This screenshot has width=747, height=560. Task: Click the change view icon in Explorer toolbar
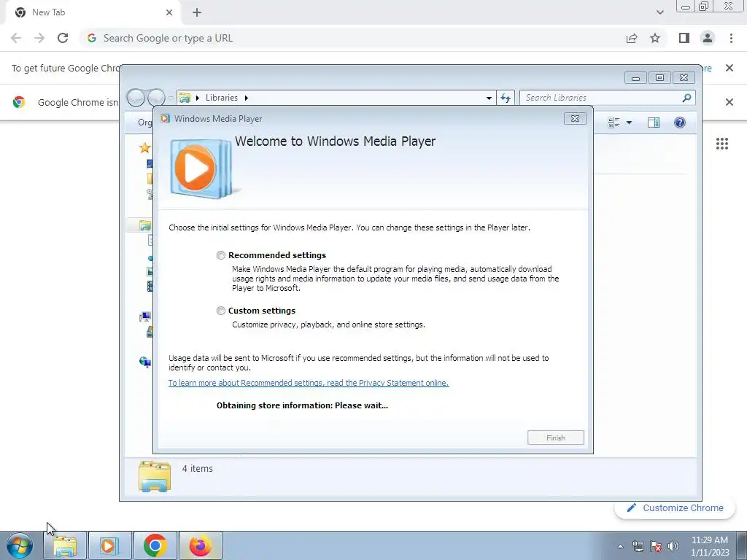coord(614,122)
